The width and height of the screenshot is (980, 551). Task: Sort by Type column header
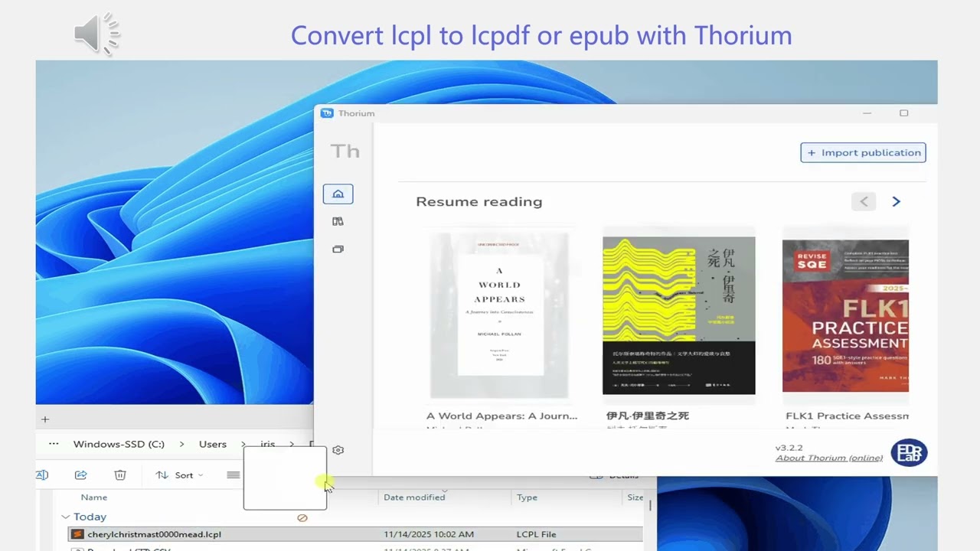(x=527, y=497)
